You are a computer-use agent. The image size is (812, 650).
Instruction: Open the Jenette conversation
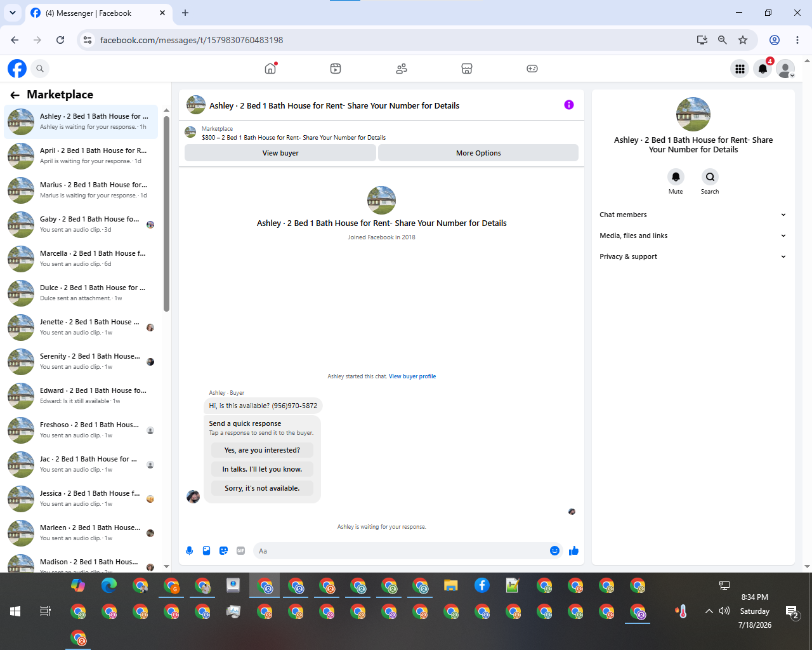pos(81,327)
